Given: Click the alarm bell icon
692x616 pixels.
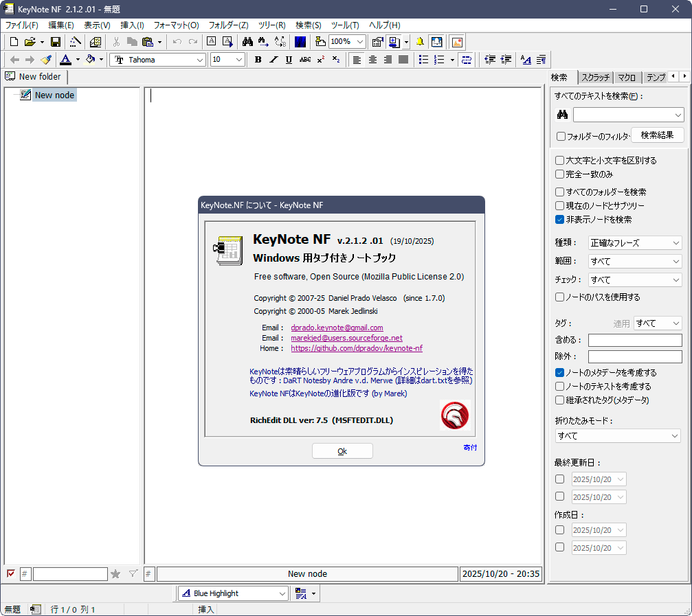Looking at the screenshot, I should click(x=420, y=42).
